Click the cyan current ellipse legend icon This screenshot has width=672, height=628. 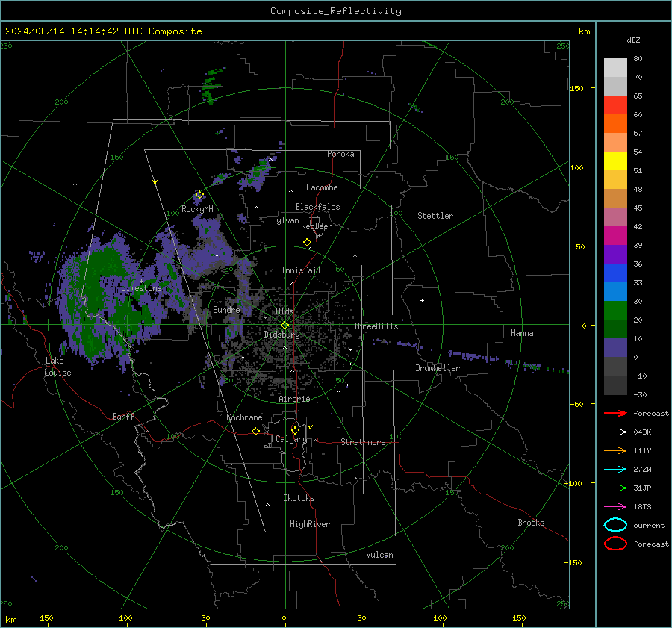615,525
